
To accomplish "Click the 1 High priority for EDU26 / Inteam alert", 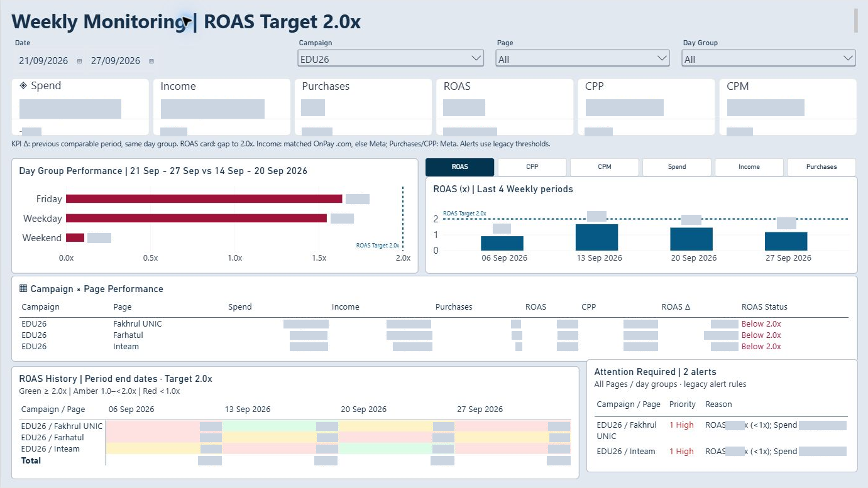I will tap(681, 452).
